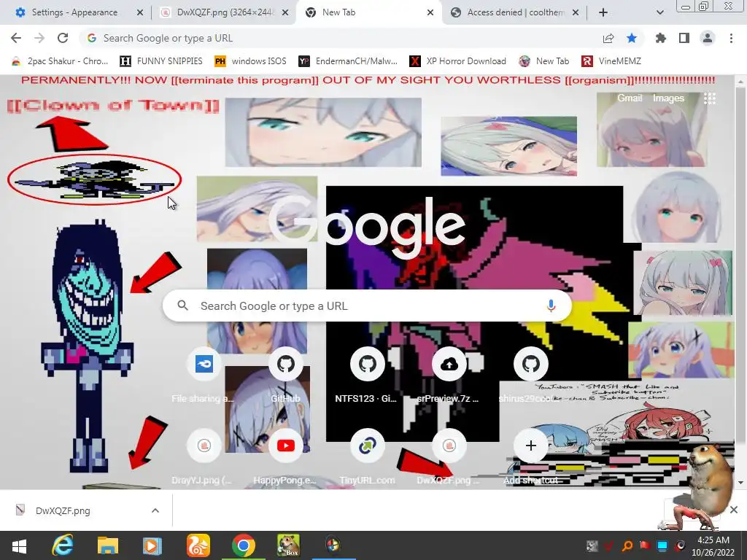Open the srPreview.7z shortcut tile
Screen dimensions: 747x560
click(449, 376)
